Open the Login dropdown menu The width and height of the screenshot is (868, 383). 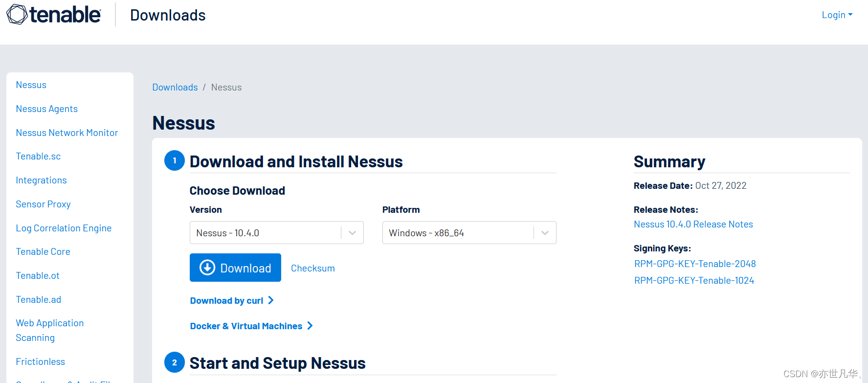(837, 15)
